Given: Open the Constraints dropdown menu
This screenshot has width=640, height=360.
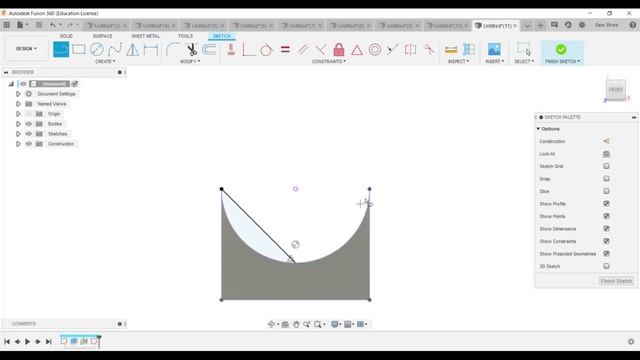Looking at the screenshot, I should (x=329, y=61).
